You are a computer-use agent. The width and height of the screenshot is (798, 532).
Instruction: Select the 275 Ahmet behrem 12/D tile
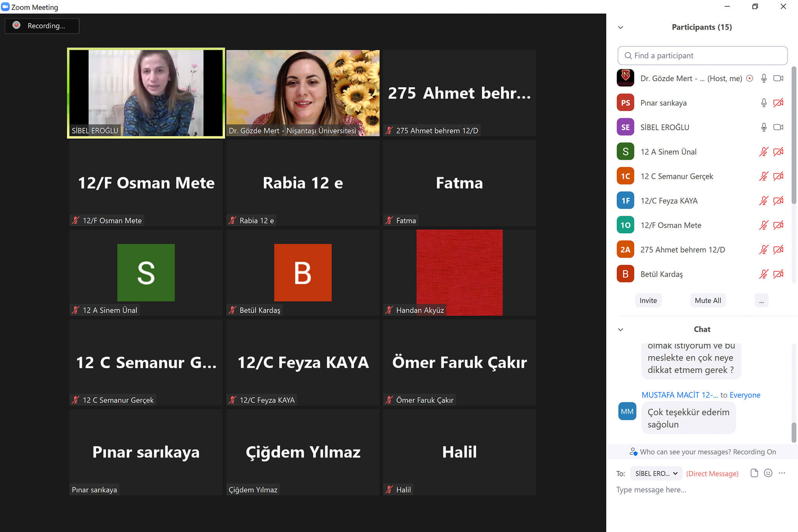tap(459, 93)
